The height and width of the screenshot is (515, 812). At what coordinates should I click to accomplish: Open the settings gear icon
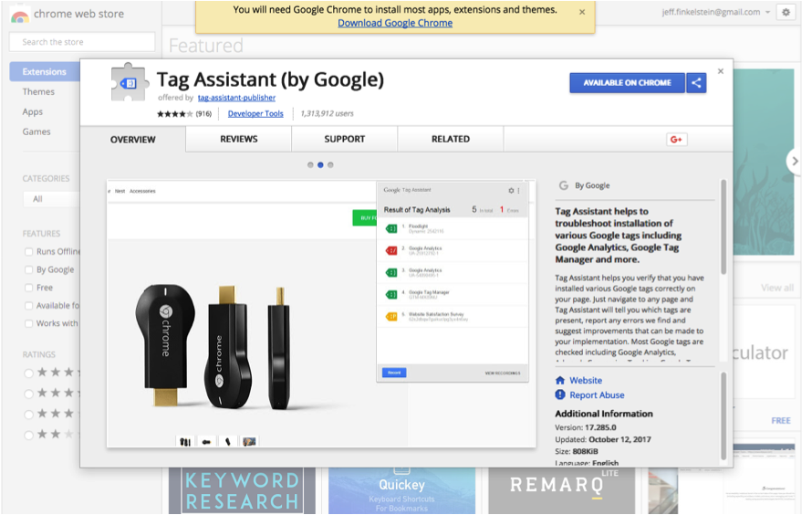tap(786, 13)
